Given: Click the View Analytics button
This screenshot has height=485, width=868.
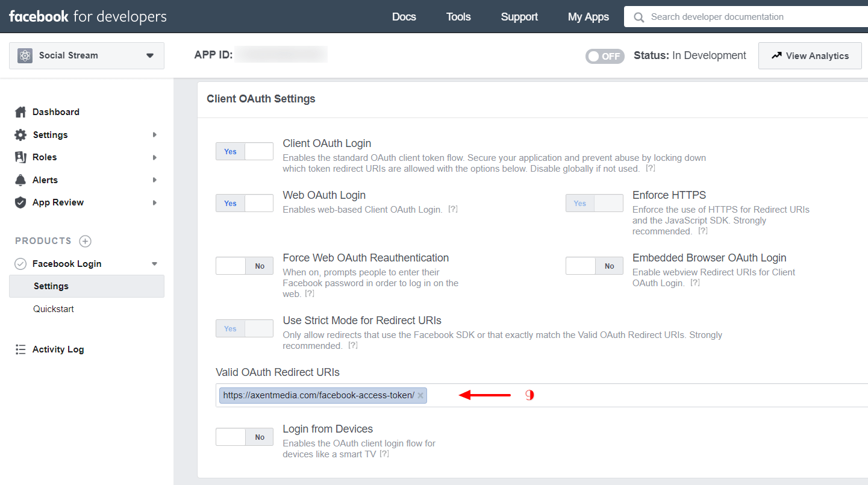Looking at the screenshot, I should click(810, 55).
